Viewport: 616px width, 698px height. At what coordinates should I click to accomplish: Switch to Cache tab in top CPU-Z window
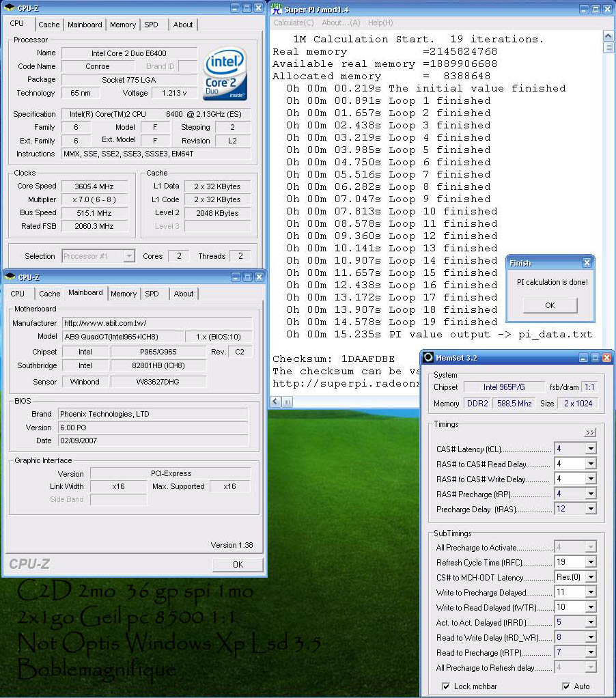point(49,25)
